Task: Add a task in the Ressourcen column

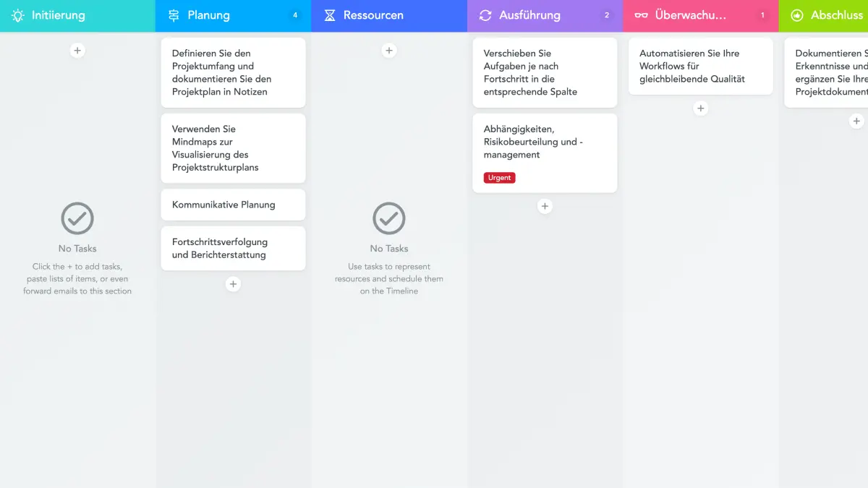Action: click(x=389, y=51)
